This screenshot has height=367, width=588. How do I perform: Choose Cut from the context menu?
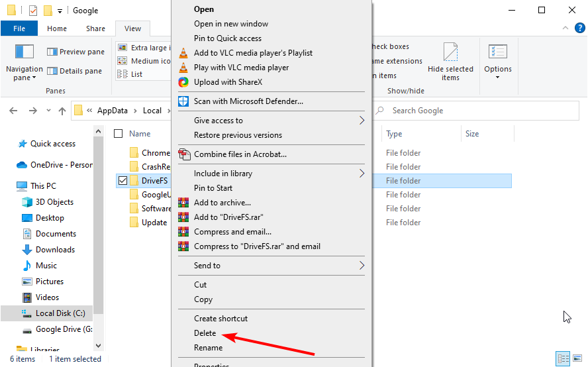(200, 285)
